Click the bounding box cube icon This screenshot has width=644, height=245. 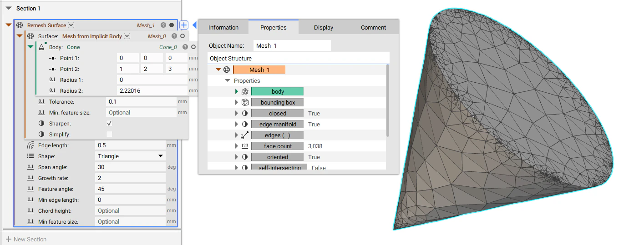(x=245, y=102)
